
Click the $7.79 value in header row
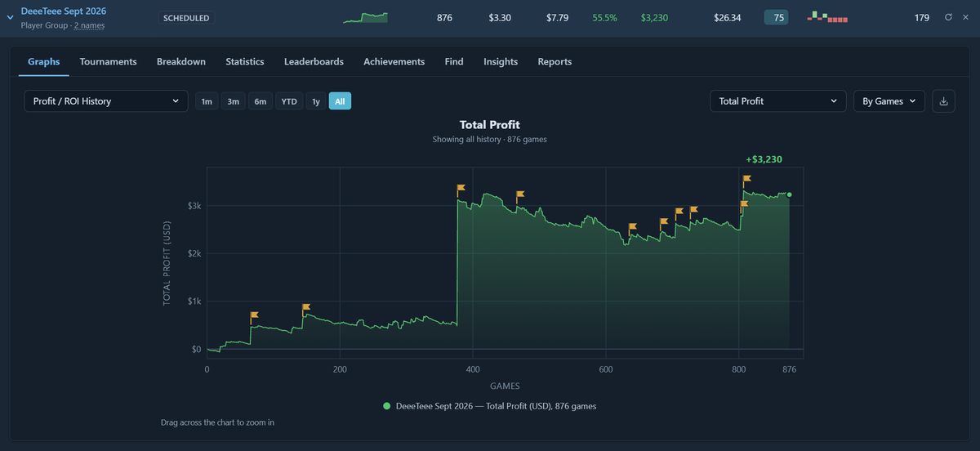tap(557, 17)
